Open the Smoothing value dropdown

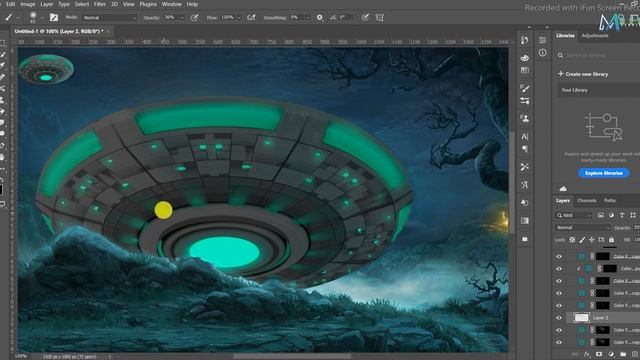point(308,18)
